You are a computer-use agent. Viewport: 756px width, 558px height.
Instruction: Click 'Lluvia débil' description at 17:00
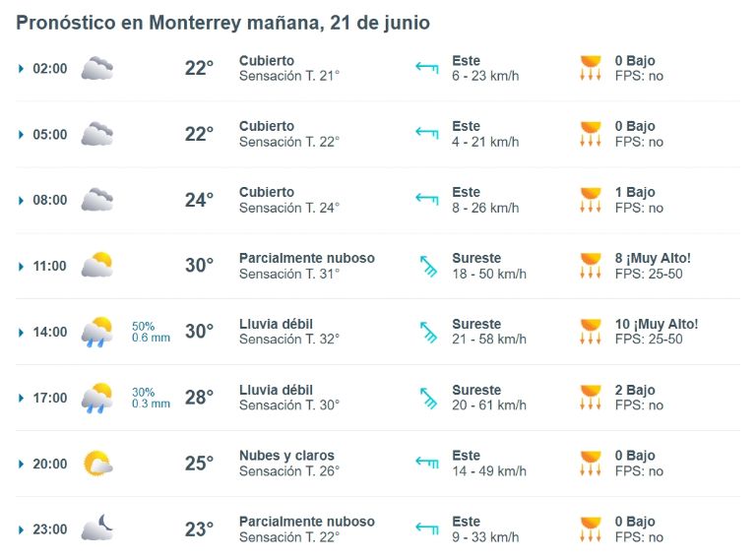tap(276, 390)
